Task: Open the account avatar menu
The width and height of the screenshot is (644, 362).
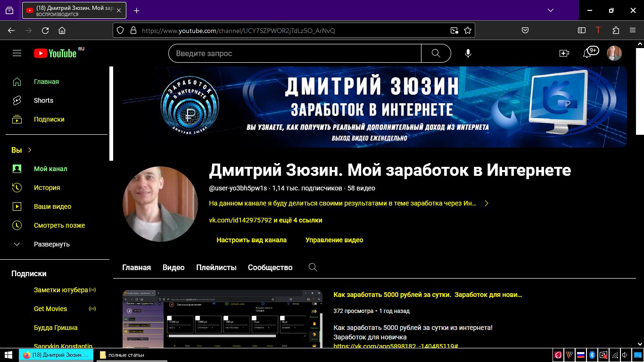Action: 614,53
